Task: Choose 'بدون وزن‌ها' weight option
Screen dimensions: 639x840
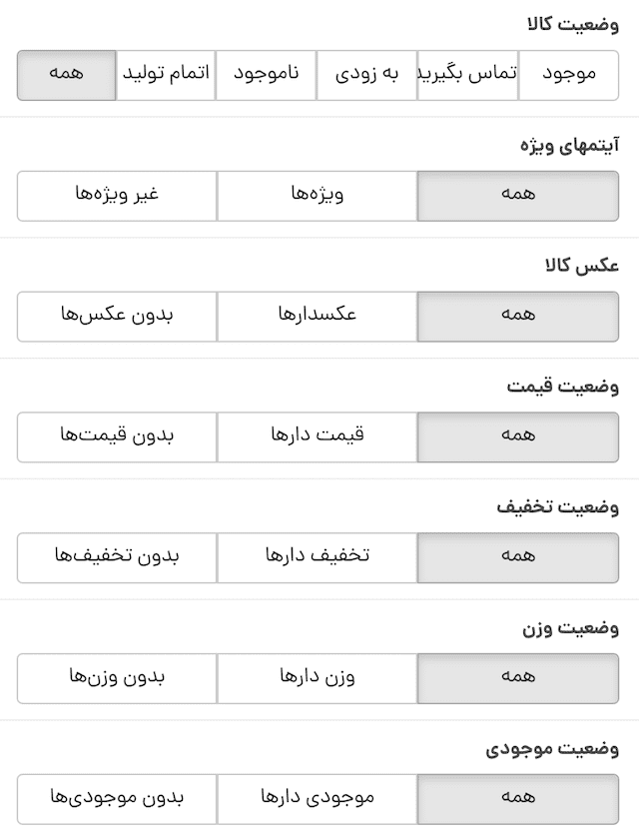Action: click(x=117, y=678)
